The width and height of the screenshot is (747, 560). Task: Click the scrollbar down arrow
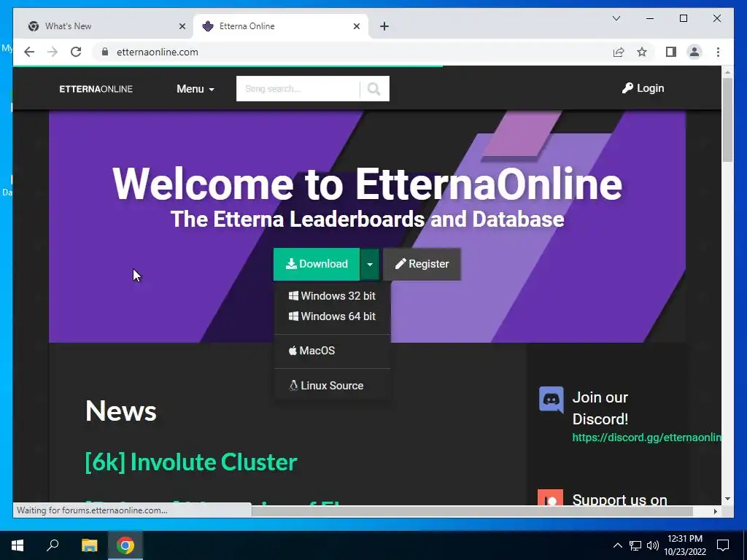pos(727,499)
